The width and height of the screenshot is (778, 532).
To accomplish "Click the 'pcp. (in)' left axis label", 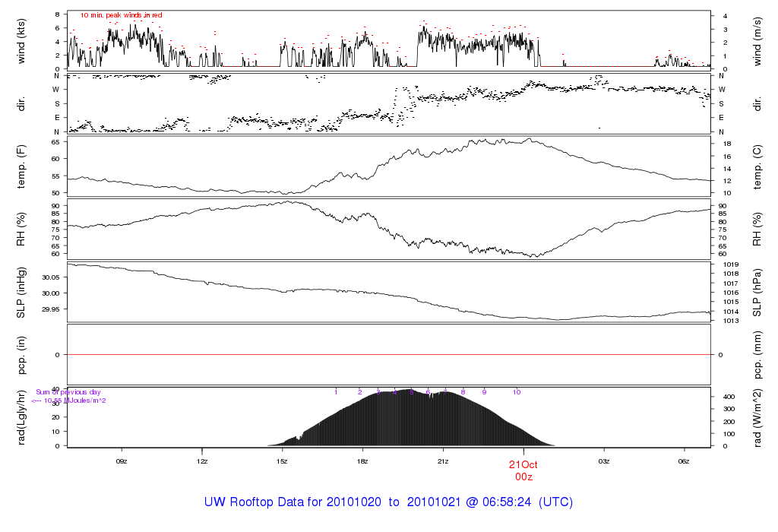I will pos(22,355).
